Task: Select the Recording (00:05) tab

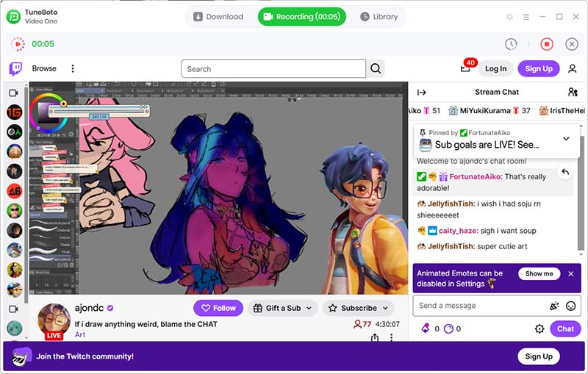Action: coord(302,17)
